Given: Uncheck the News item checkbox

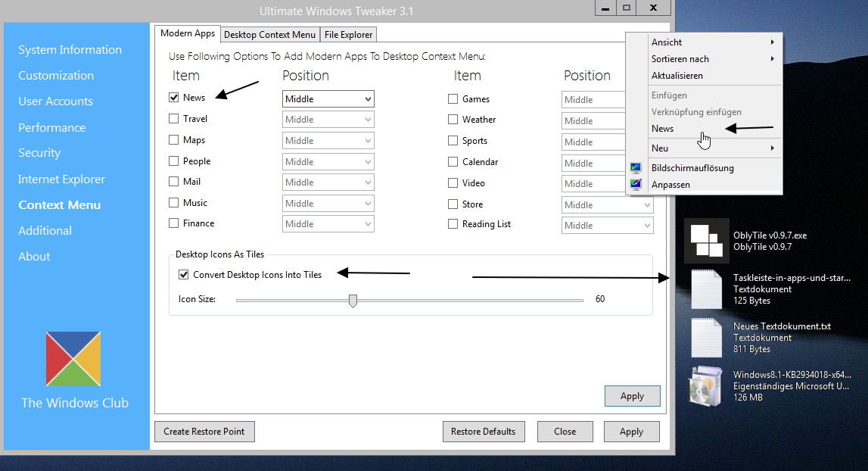Looking at the screenshot, I should [x=174, y=98].
